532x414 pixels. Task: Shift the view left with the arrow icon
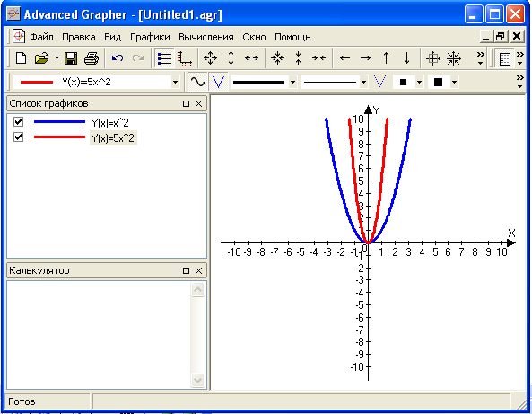coord(344,58)
